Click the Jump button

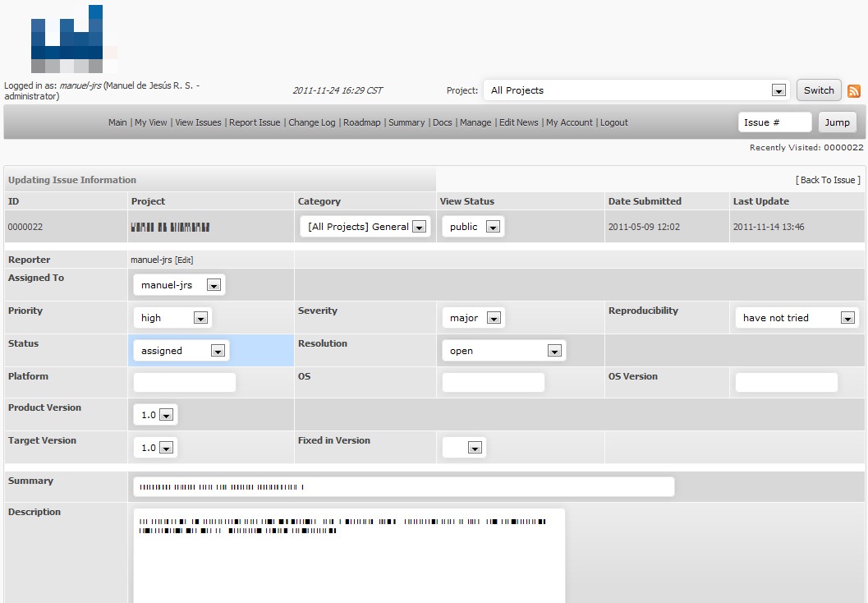click(837, 122)
